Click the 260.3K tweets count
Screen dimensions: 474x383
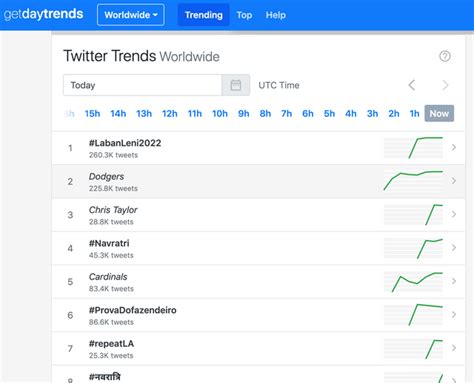[x=113, y=155]
